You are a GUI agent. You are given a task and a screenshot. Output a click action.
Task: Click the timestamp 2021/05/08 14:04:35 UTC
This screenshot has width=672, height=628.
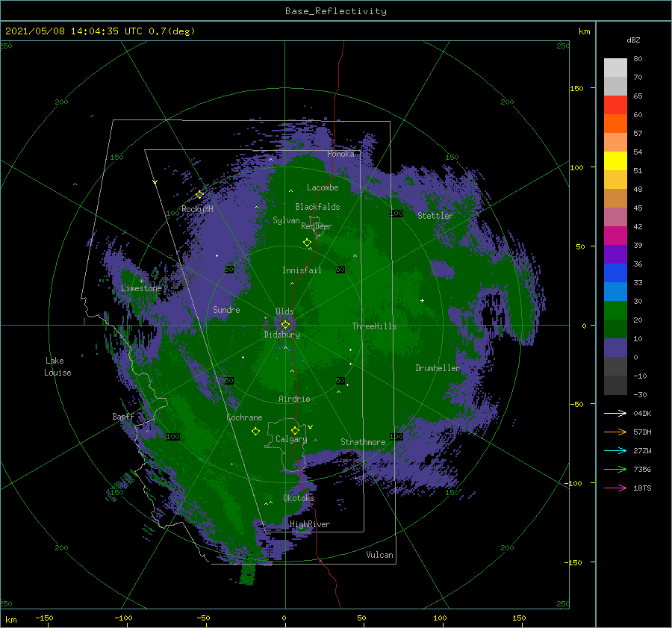point(74,31)
